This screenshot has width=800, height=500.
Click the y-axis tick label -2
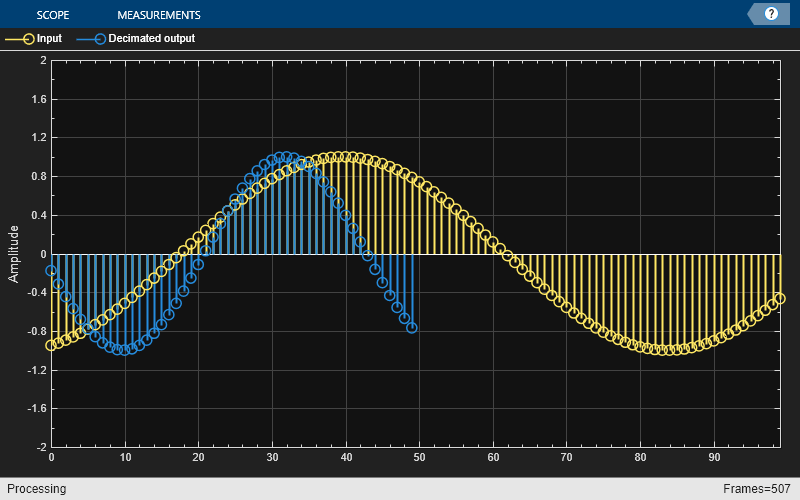click(40, 447)
